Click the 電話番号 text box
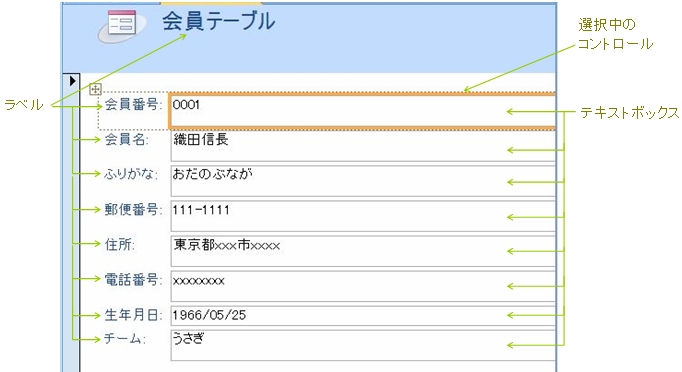This screenshot has height=372, width=682. tap(363, 286)
